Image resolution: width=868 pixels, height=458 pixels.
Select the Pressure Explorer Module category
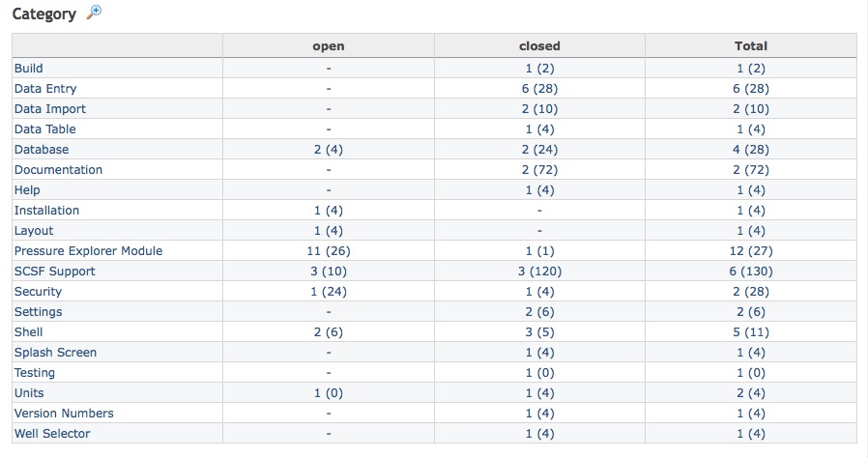[x=88, y=251]
